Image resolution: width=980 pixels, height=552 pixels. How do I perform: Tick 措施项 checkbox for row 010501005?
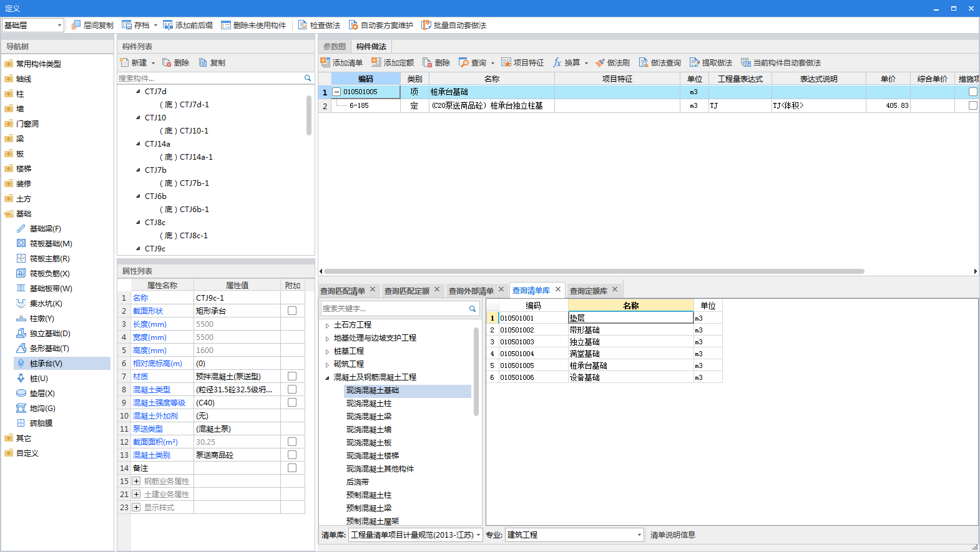pos(973,92)
